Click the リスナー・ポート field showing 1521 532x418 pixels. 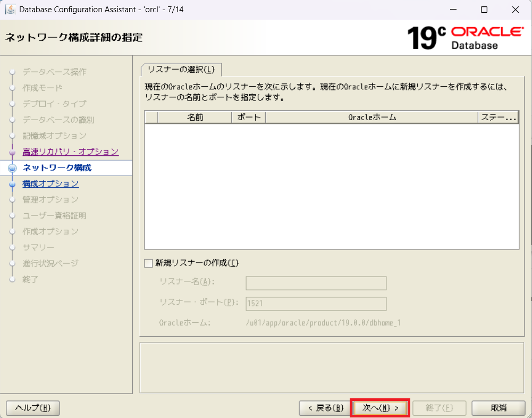point(316,304)
